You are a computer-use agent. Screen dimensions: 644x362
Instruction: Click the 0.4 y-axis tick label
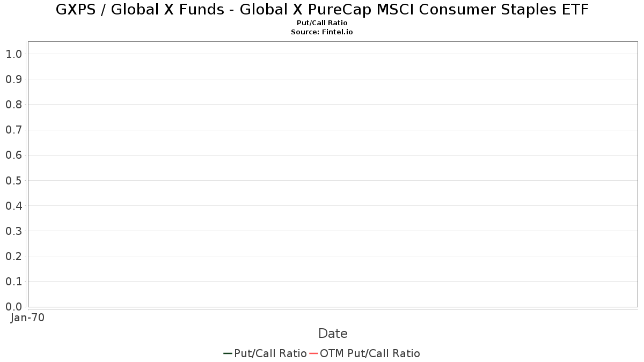pos(13,206)
